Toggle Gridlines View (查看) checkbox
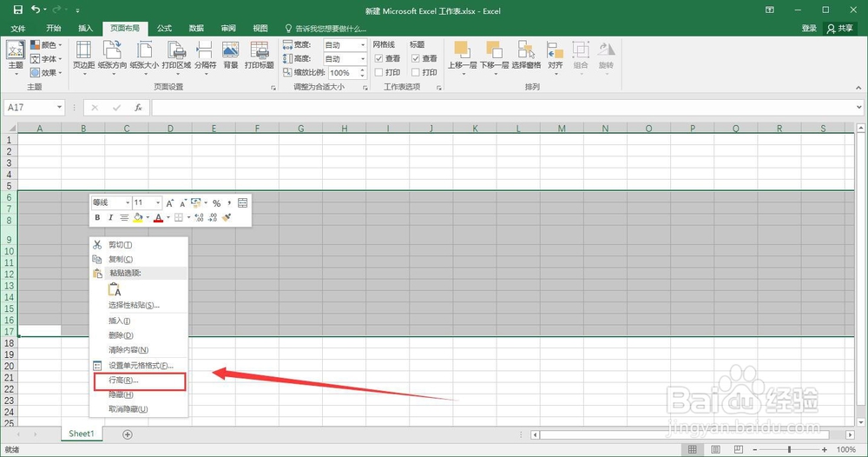 coord(378,58)
